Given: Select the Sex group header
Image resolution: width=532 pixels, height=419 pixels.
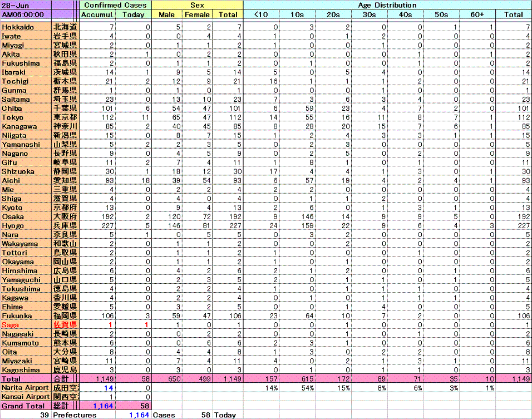Looking at the screenshot, I should [197, 5].
